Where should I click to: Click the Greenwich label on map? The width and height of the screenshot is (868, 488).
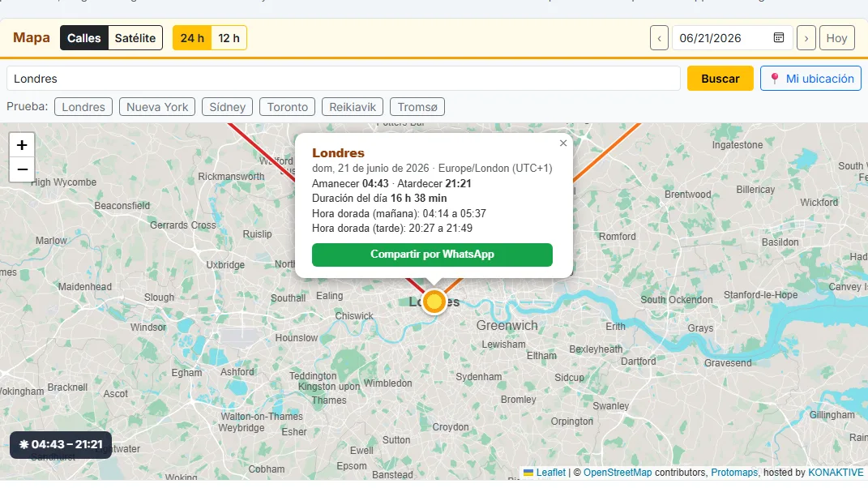click(507, 326)
